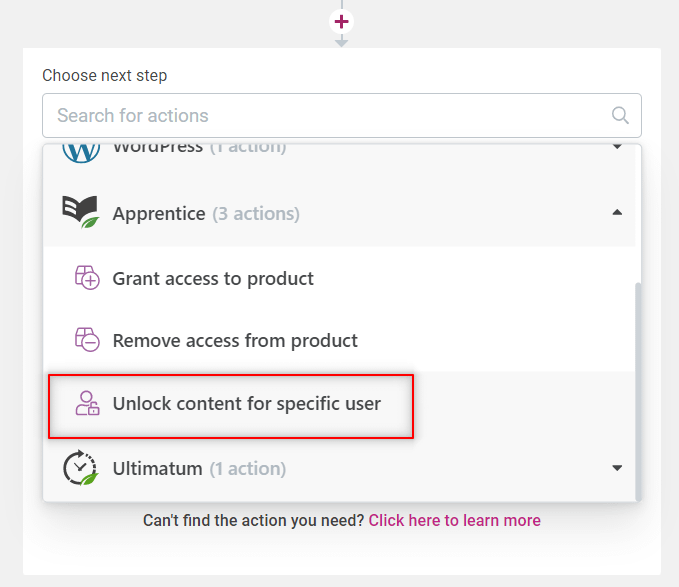Collapse the Apprentice actions group arrow
The height and width of the screenshot is (587, 679).
click(617, 212)
